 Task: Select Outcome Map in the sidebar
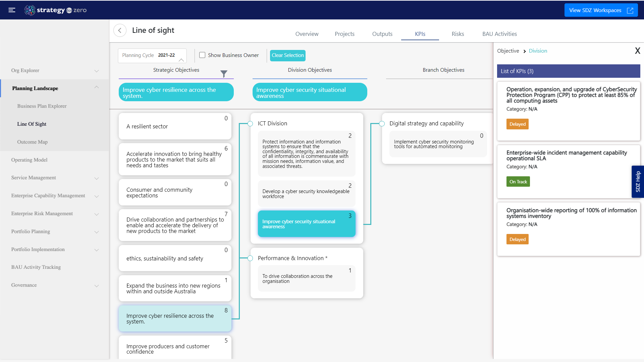[x=32, y=142]
